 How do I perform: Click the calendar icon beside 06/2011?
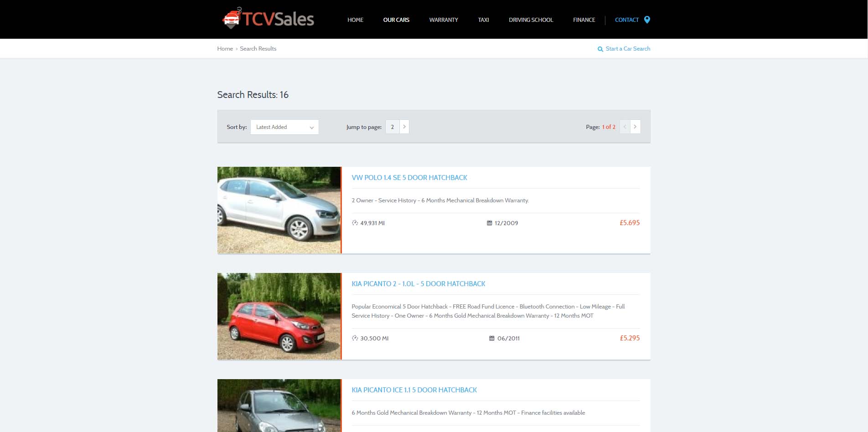pyautogui.click(x=491, y=338)
